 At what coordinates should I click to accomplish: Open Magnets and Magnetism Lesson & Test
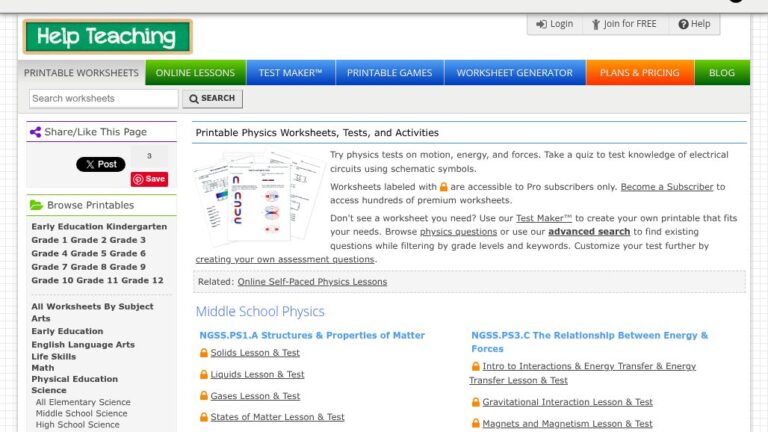[567, 423]
